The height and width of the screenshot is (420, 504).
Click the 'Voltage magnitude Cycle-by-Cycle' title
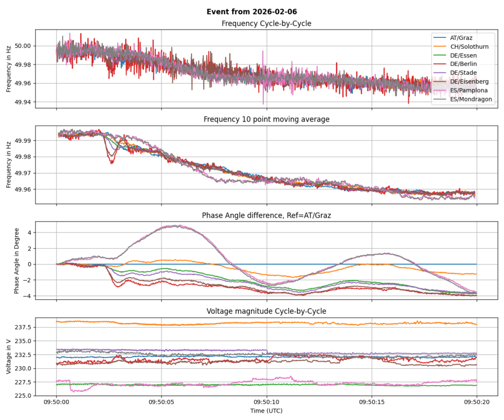point(266,311)
